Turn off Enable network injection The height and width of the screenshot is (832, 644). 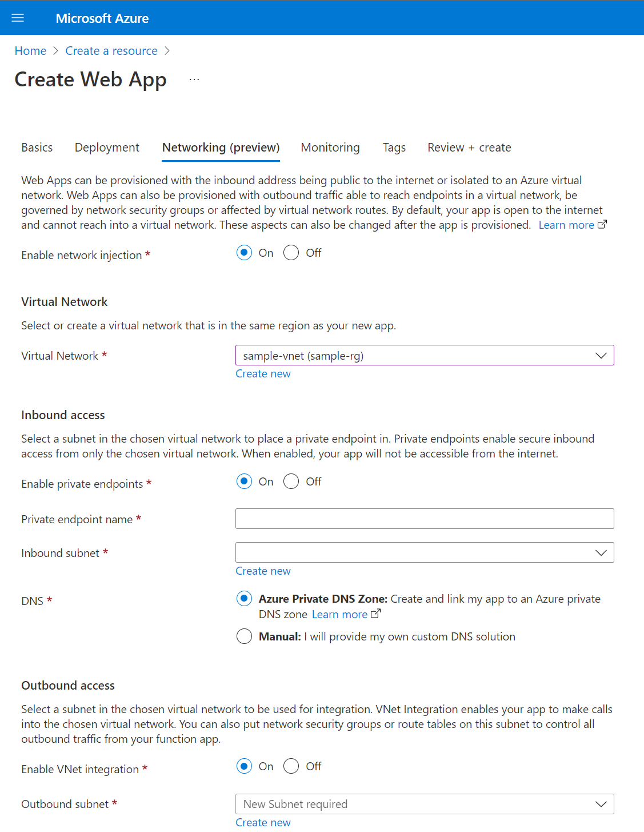291,252
